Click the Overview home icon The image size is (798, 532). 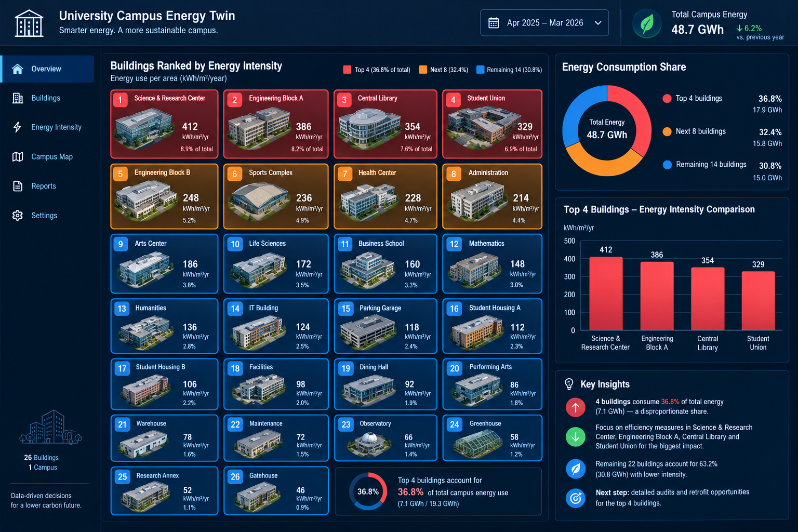[18, 69]
